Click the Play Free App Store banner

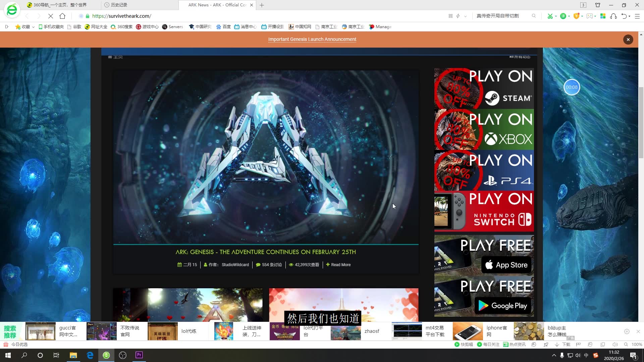click(484, 255)
